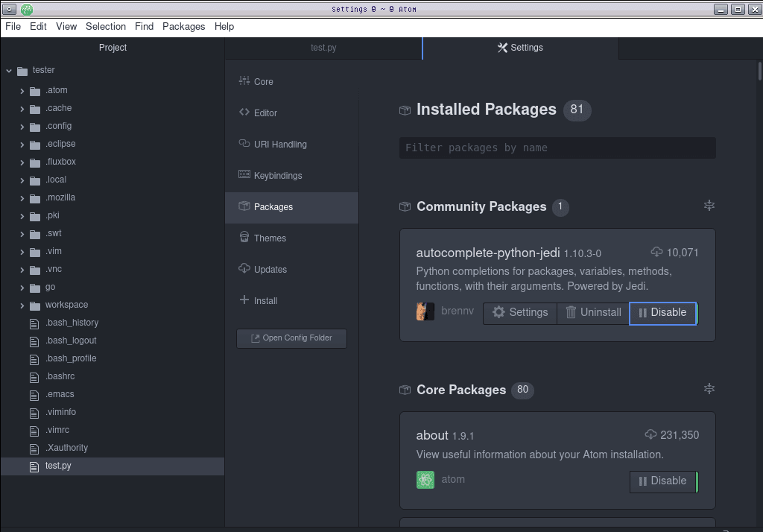Disable the autocomplete-python-jedi package

point(662,313)
